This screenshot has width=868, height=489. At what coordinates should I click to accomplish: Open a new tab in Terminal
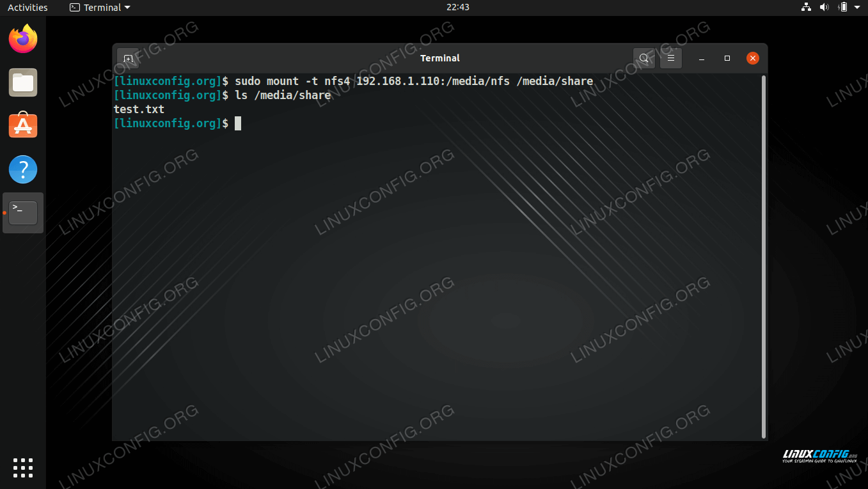point(128,58)
